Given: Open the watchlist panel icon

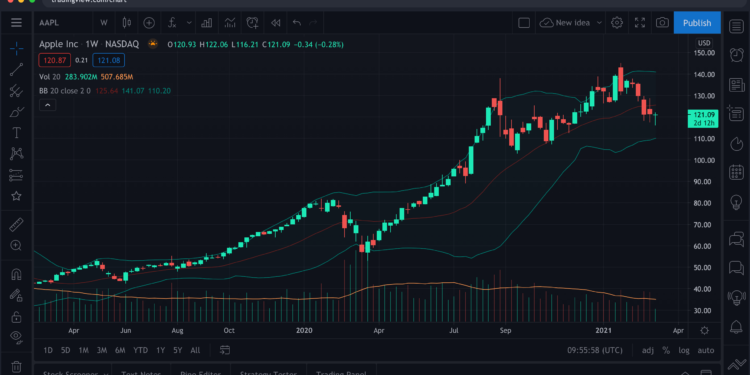Looking at the screenshot, I should (737, 26).
